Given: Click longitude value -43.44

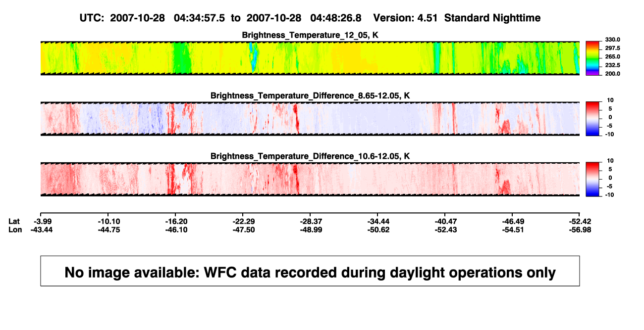Looking at the screenshot, I should pyautogui.click(x=43, y=230).
